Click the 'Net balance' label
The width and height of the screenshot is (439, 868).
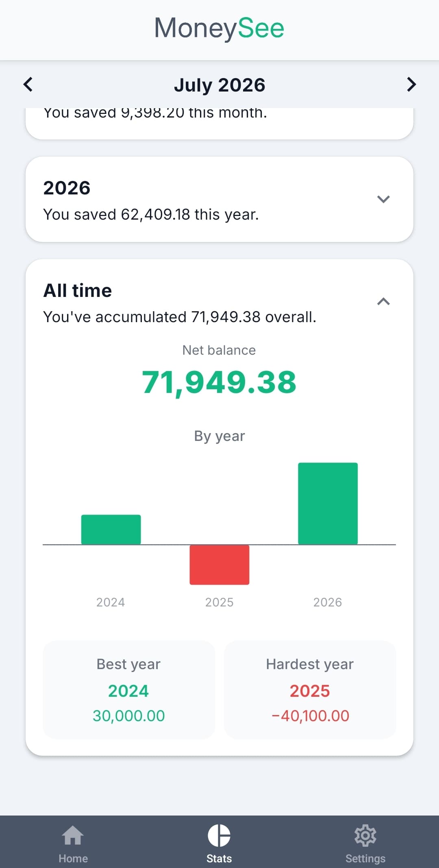[219, 350]
